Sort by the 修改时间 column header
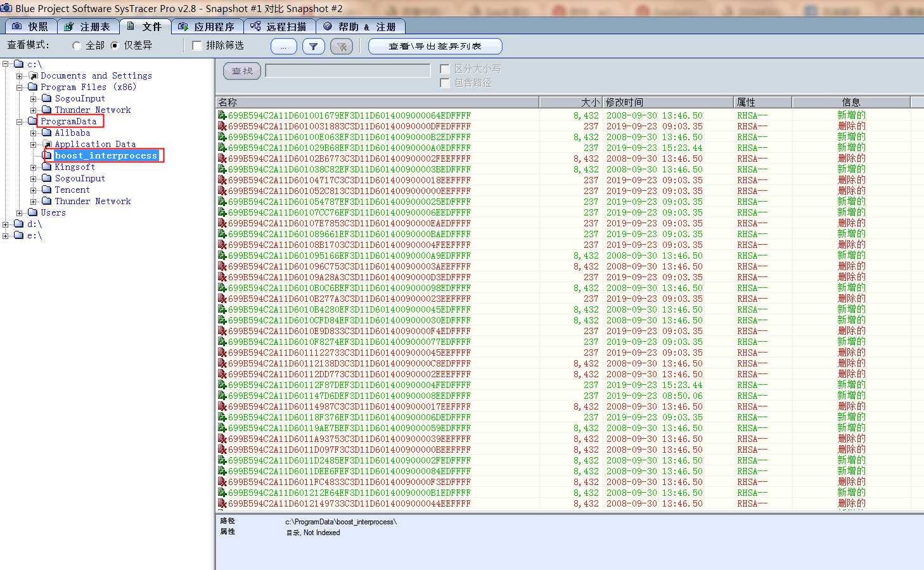The height and width of the screenshot is (570, 924). [x=668, y=102]
